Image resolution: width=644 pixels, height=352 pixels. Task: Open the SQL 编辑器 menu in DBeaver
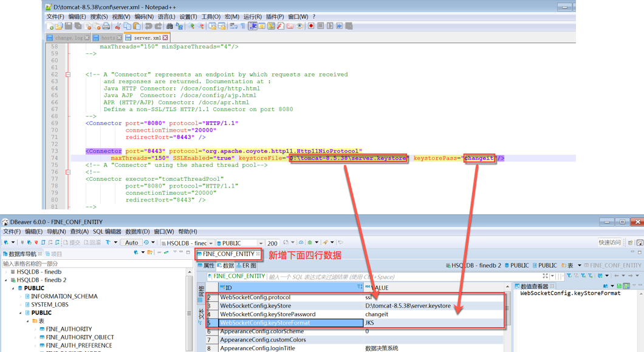coord(107,231)
